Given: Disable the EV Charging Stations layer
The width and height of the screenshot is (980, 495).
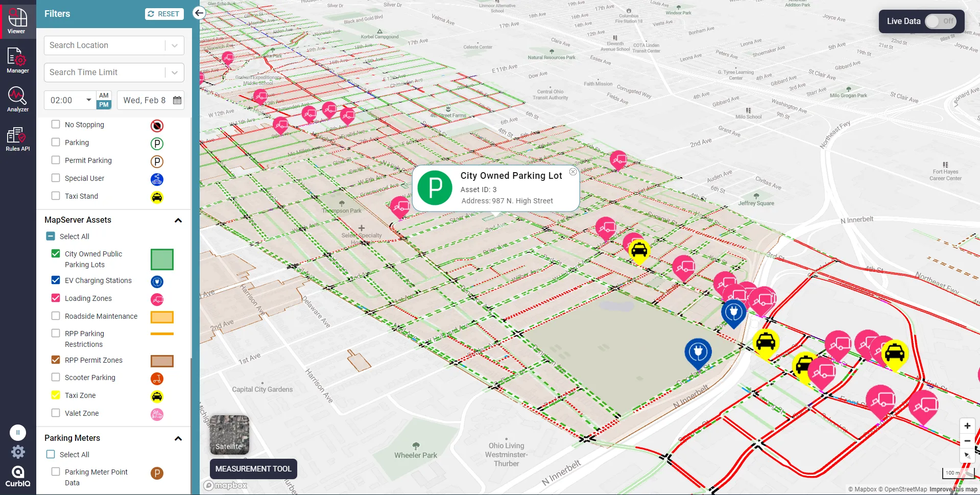Looking at the screenshot, I should pyautogui.click(x=55, y=280).
